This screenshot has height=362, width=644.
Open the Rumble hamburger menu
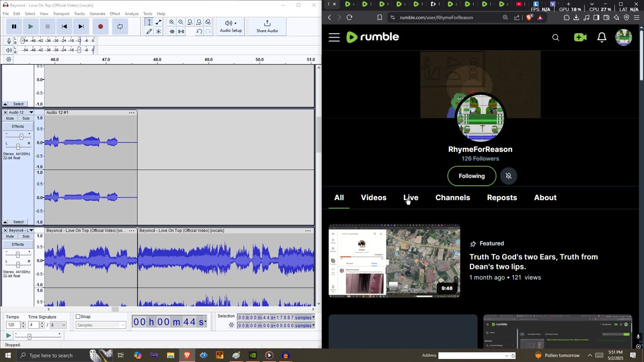(x=334, y=37)
